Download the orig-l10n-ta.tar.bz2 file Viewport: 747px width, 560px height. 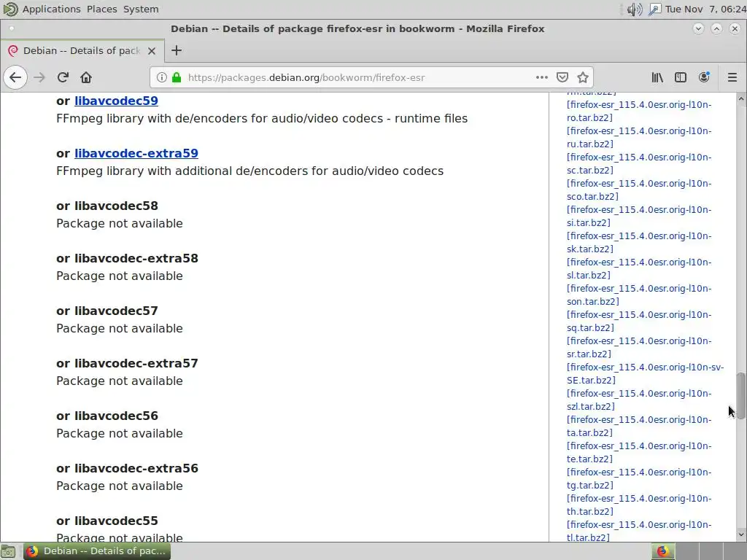pos(639,426)
